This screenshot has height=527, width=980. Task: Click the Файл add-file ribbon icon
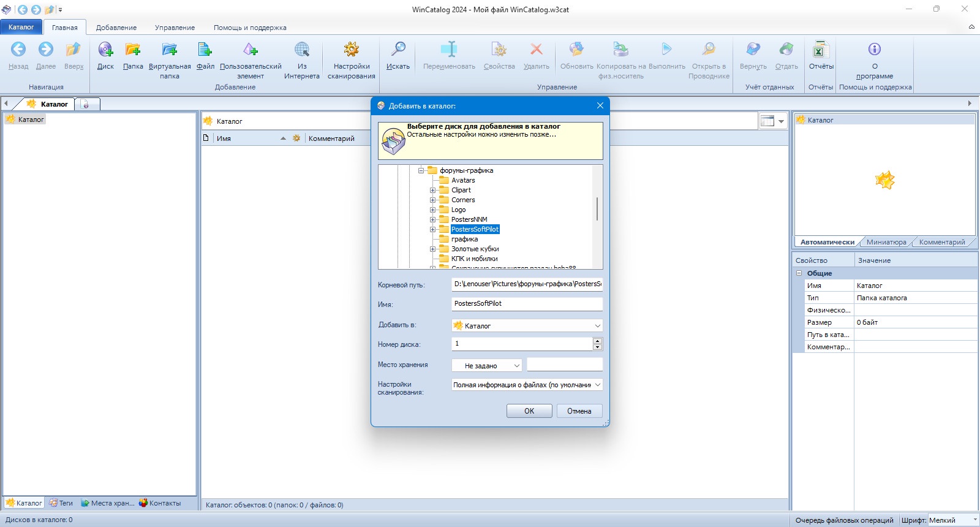pyautogui.click(x=205, y=50)
